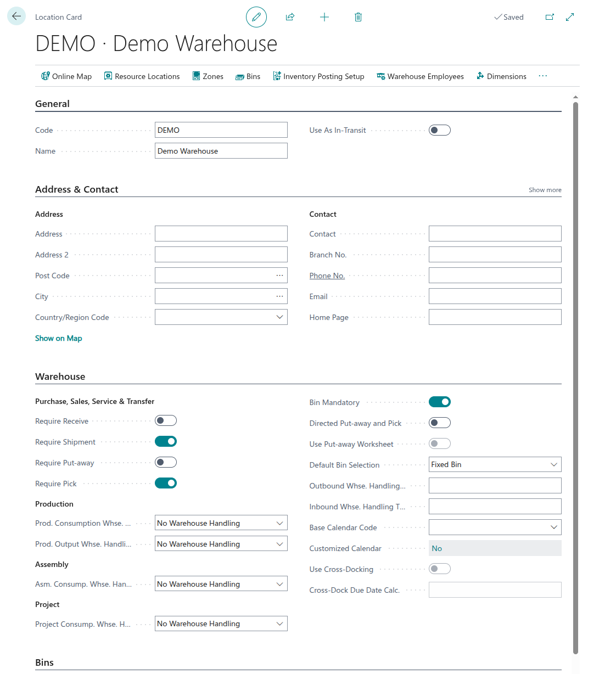Click the expand to full-screen arrows icon

click(570, 17)
